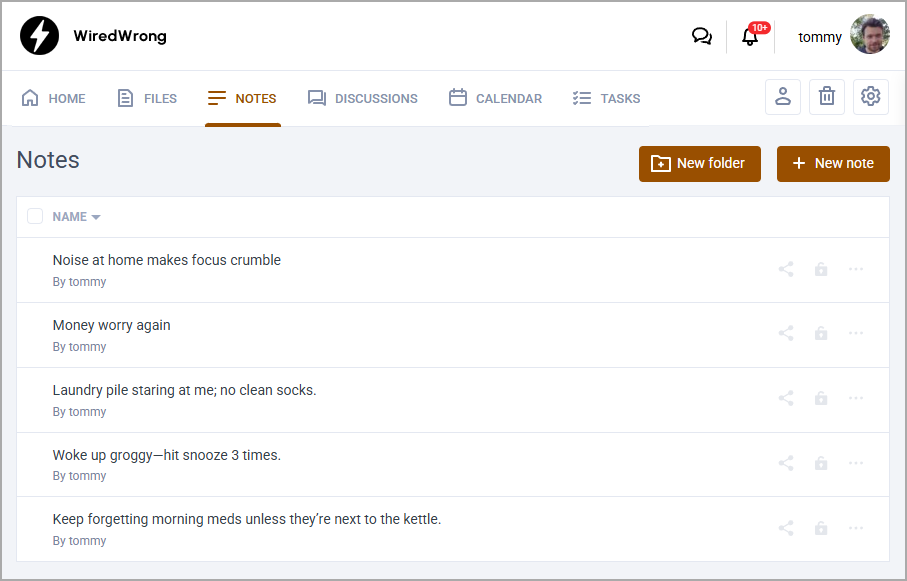The height and width of the screenshot is (581, 907).
Task: Create a new folder
Action: (x=699, y=164)
